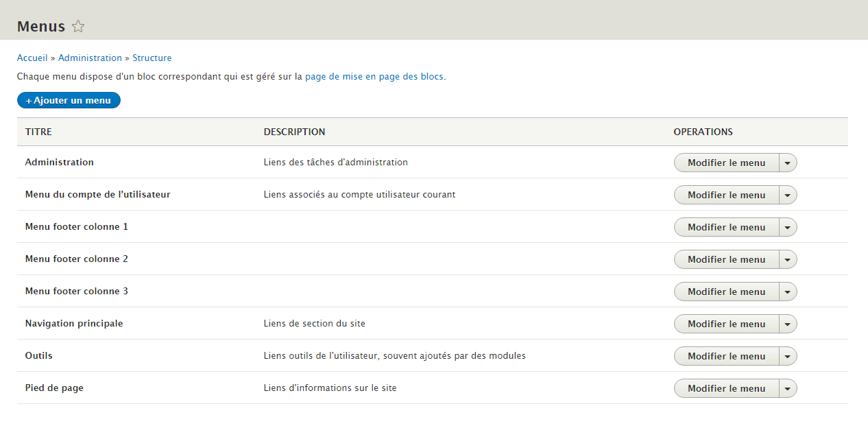
Task: Click Modifier le menu for Administration
Action: pos(726,163)
